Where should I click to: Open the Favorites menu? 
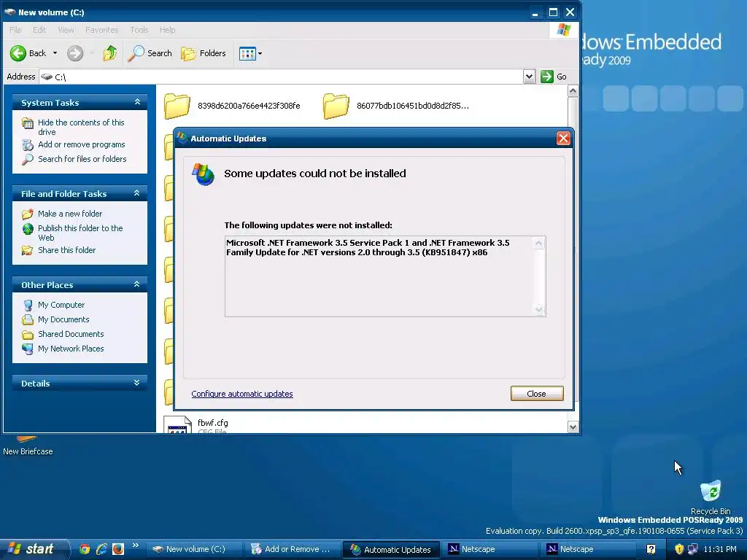(x=101, y=30)
